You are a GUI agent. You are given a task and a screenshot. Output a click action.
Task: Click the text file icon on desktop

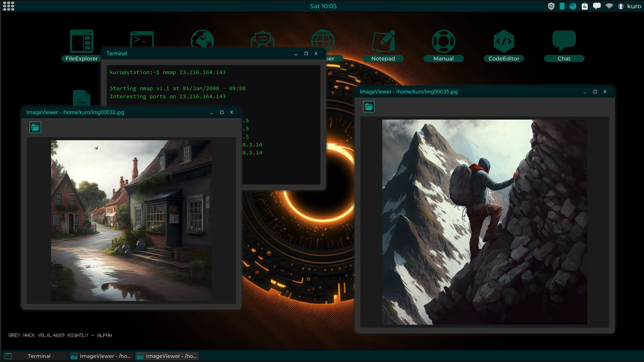coord(82,98)
